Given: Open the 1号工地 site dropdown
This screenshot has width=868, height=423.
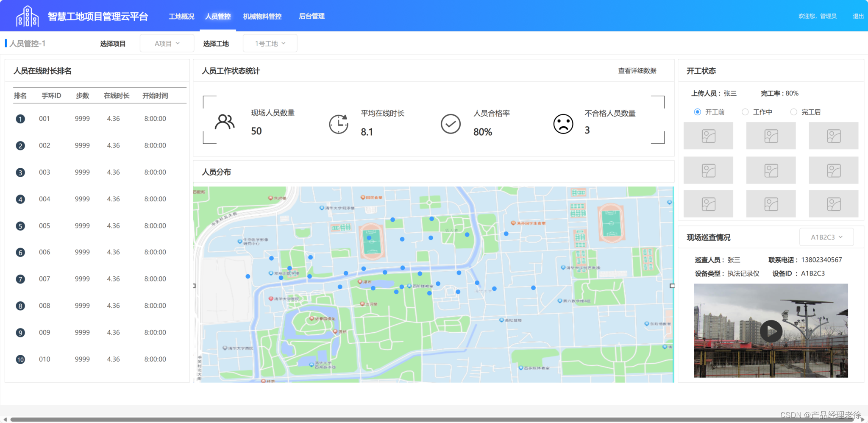Looking at the screenshot, I should 270,43.
